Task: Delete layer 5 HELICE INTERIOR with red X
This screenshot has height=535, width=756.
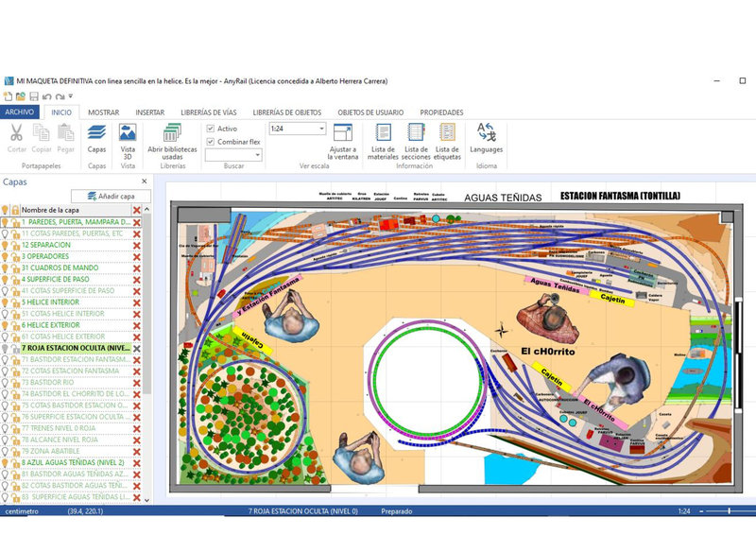Action: pyautogui.click(x=137, y=302)
